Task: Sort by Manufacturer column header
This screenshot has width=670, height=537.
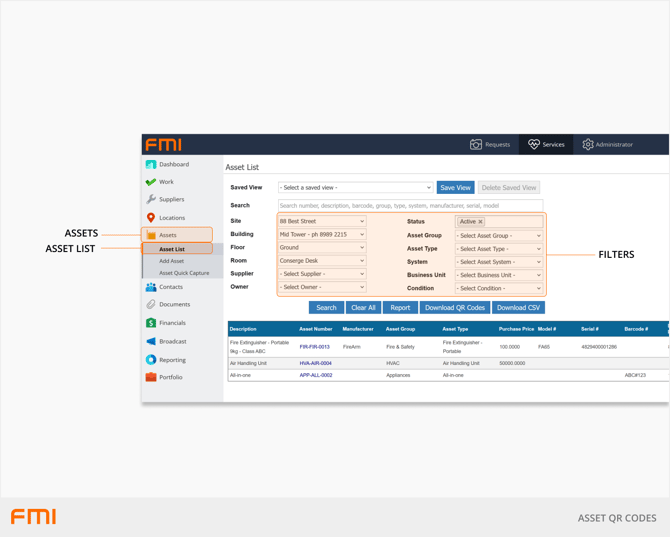Action: (358, 329)
